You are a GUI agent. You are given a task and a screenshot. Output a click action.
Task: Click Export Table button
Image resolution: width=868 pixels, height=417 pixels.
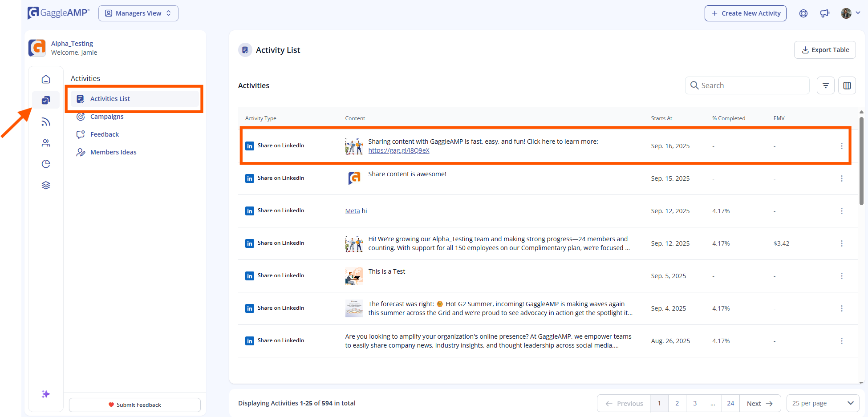pyautogui.click(x=825, y=50)
